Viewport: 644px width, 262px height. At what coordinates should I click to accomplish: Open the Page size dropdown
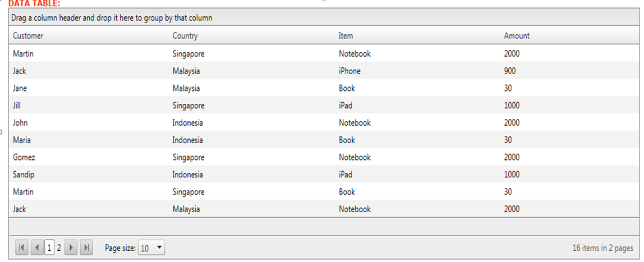point(159,248)
